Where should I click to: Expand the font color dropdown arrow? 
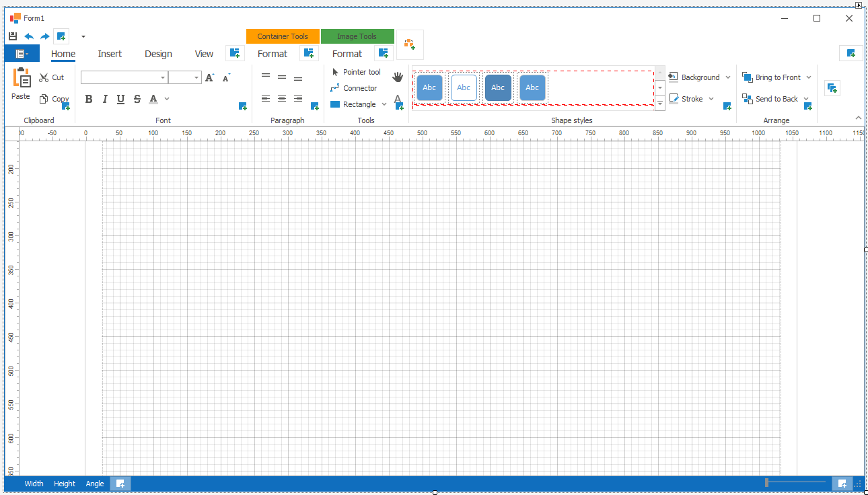pos(167,99)
